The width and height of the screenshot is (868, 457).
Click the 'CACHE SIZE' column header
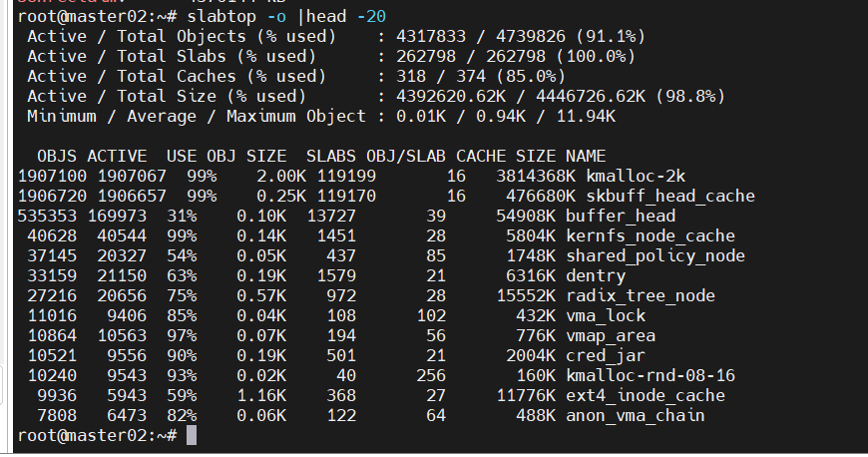[x=506, y=157]
